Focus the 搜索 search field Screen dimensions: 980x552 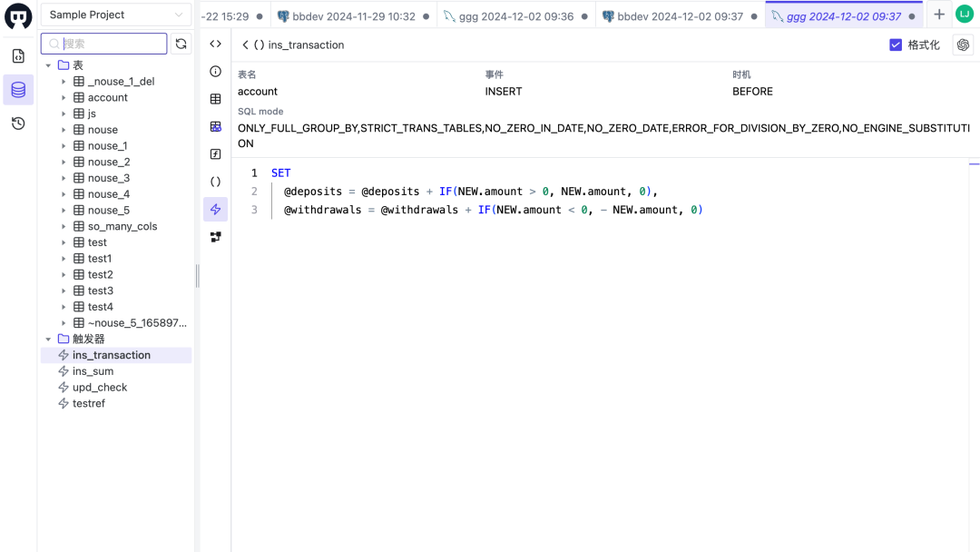(x=103, y=44)
